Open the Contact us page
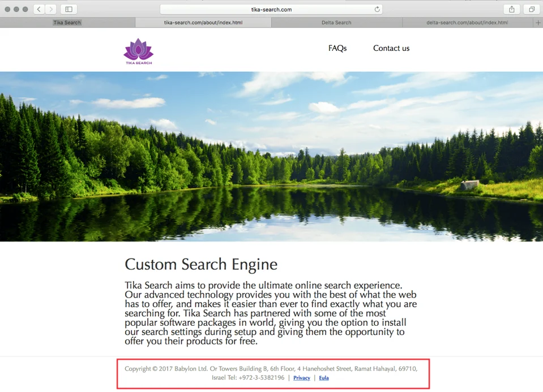 click(x=391, y=48)
